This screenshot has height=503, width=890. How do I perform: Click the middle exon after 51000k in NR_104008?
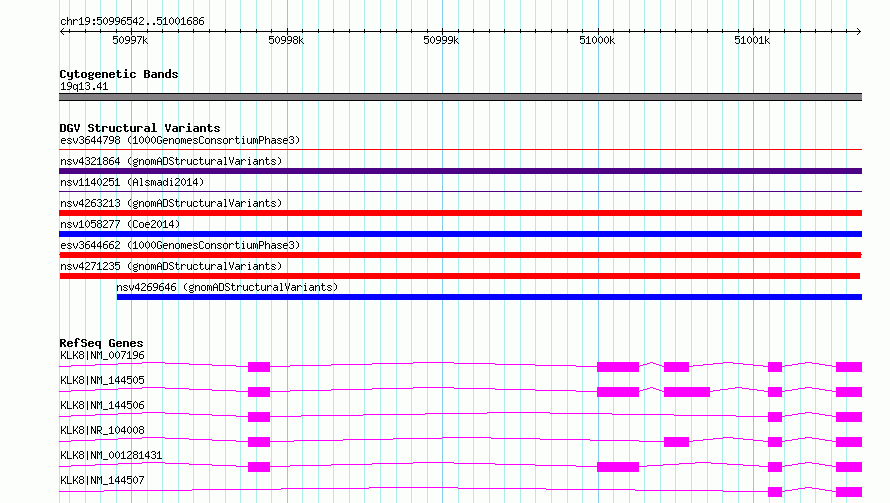tap(677, 442)
